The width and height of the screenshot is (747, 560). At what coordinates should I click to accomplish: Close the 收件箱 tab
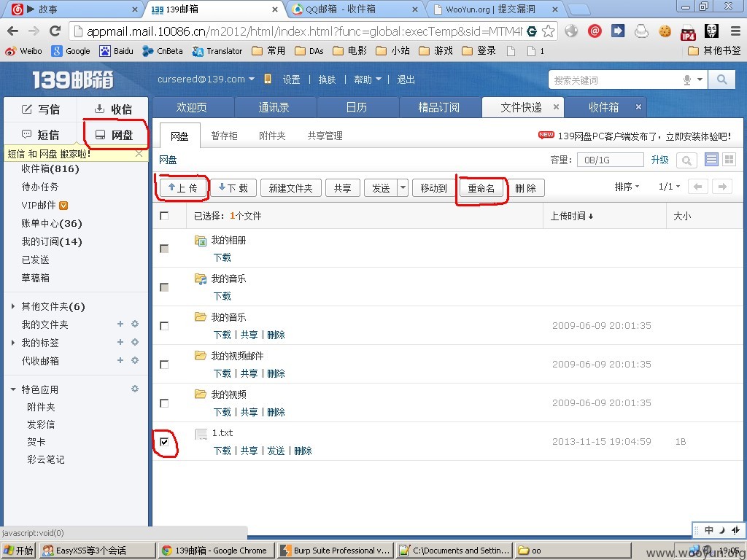tap(638, 107)
